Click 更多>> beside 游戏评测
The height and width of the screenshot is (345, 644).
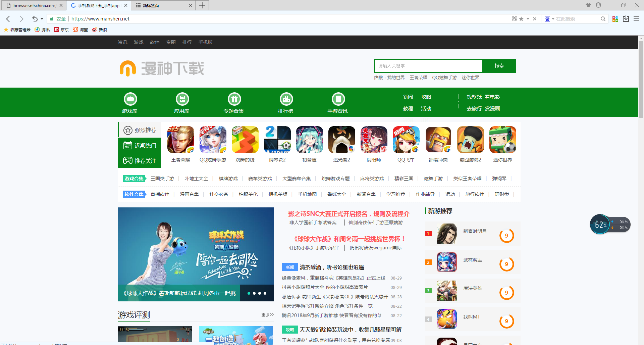tap(268, 315)
